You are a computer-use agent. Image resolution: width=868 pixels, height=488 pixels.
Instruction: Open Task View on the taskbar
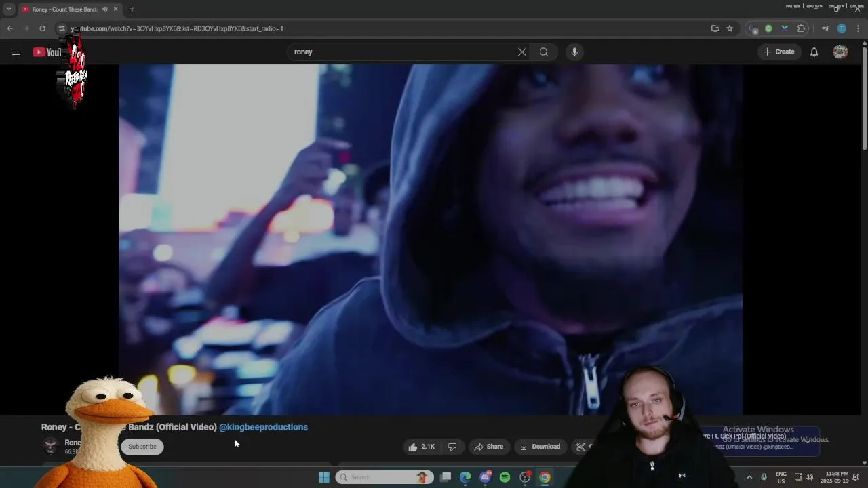[x=446, y=477]
